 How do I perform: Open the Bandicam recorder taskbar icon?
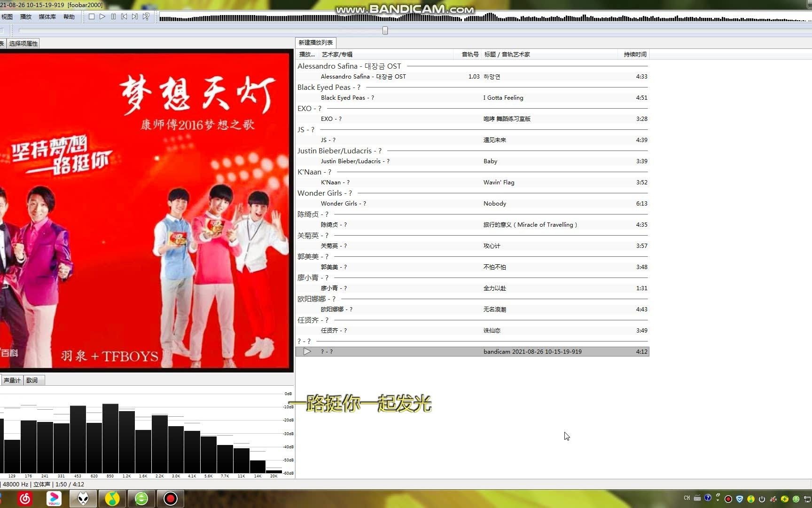(x=171, y=498)
